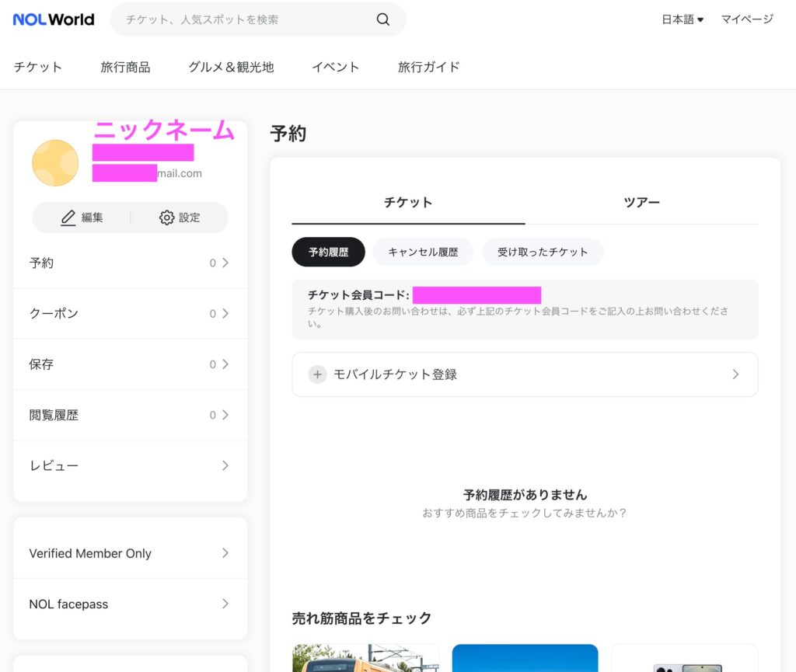Click the yellow profile avatar
Viewport: 796px width, 672px height.
(x=55, y=163)
